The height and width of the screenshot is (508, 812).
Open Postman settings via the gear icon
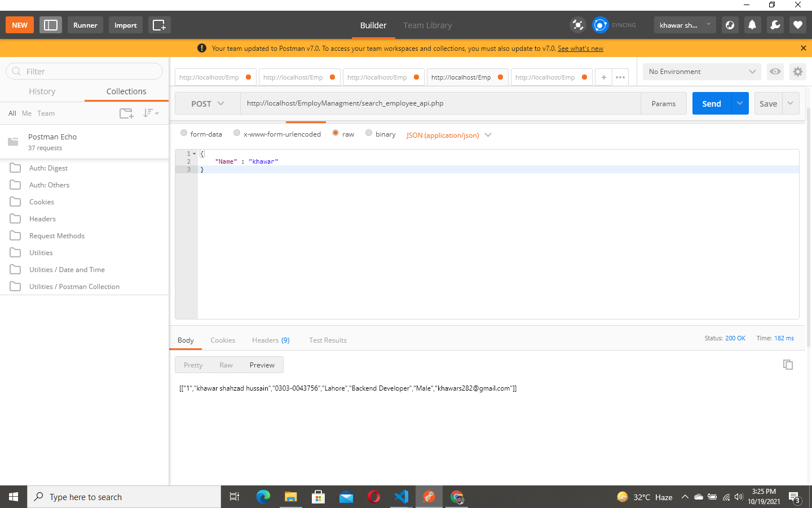tap(797, 72)
